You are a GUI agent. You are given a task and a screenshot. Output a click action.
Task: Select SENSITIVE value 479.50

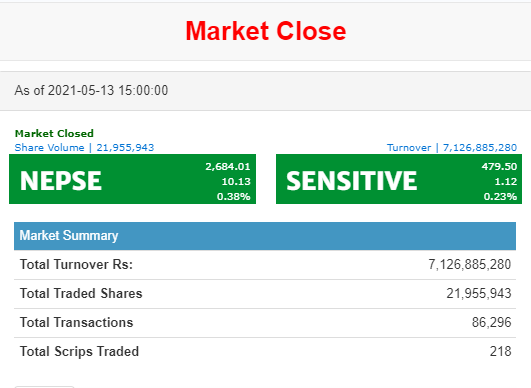click(499, 167)
